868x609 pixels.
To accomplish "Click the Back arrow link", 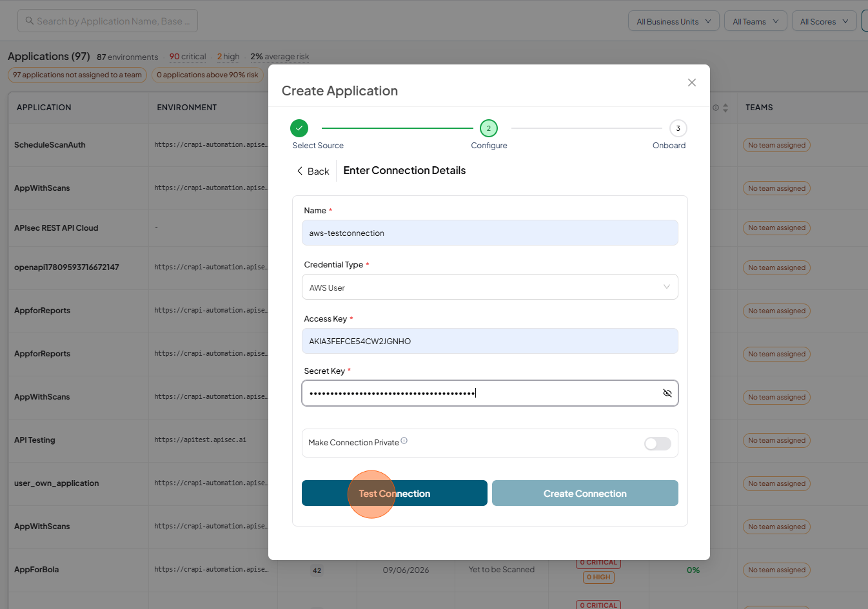I will click(x=313, y=171).
